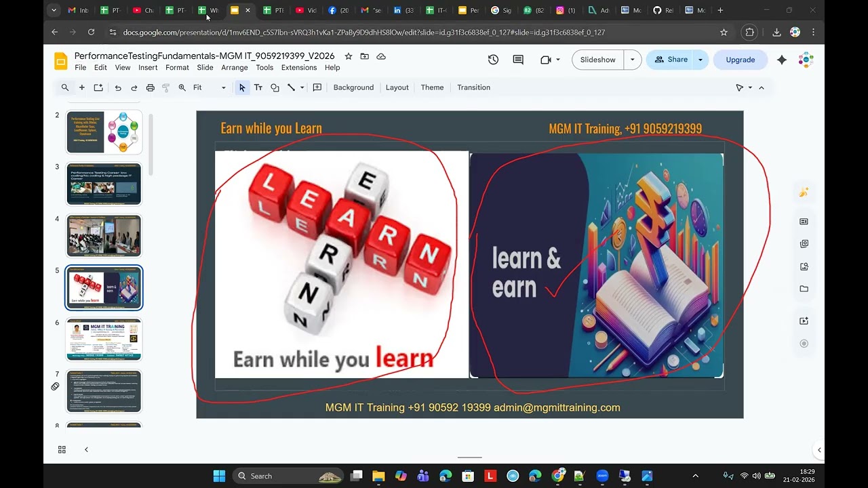Open the File menu
Screen dimensions: 868x488
[81, 68]
